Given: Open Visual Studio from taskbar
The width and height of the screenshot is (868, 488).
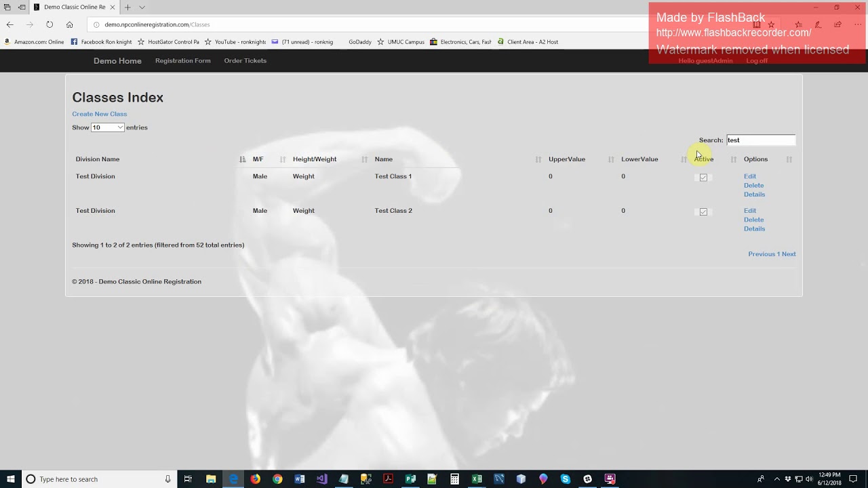Looking at the screenshot, I should [x=321, y=479].
